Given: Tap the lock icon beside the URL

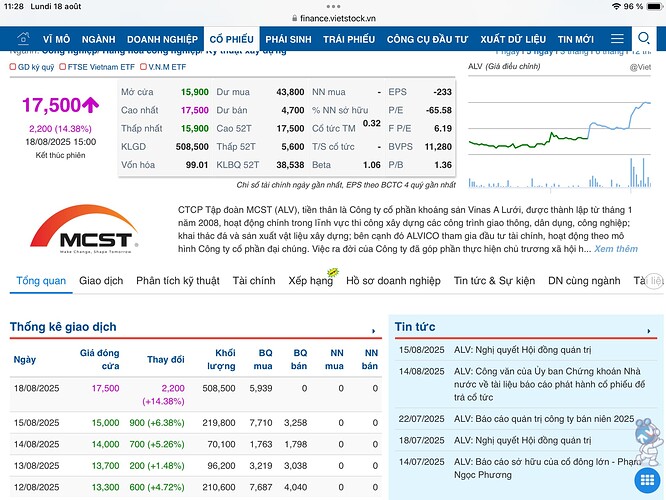Looking at the screenshot, I should tap(294, 18).
